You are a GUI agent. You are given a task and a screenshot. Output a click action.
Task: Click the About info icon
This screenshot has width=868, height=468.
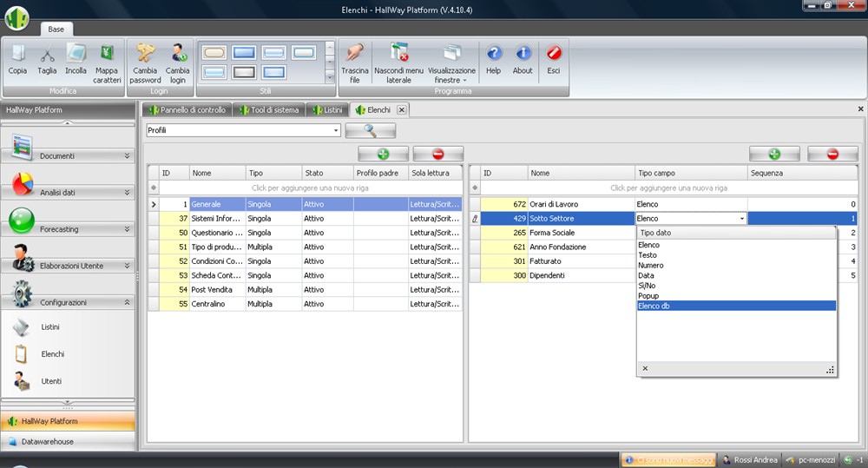coord(523,59)
